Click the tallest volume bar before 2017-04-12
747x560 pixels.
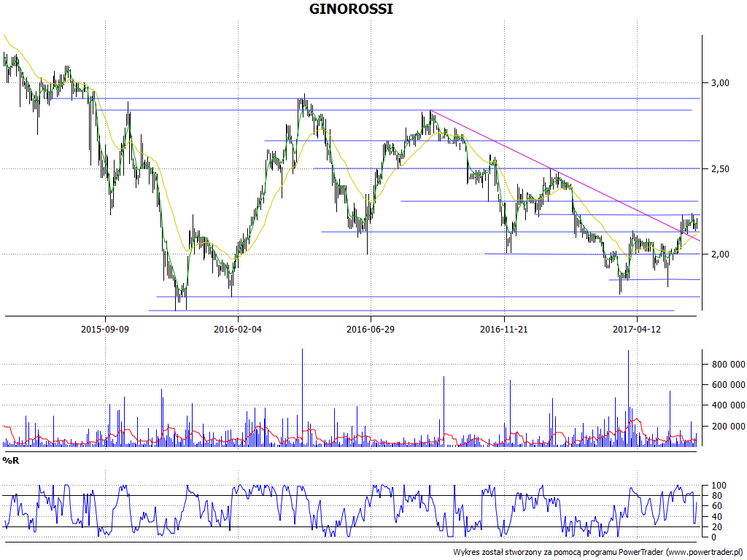628,398
